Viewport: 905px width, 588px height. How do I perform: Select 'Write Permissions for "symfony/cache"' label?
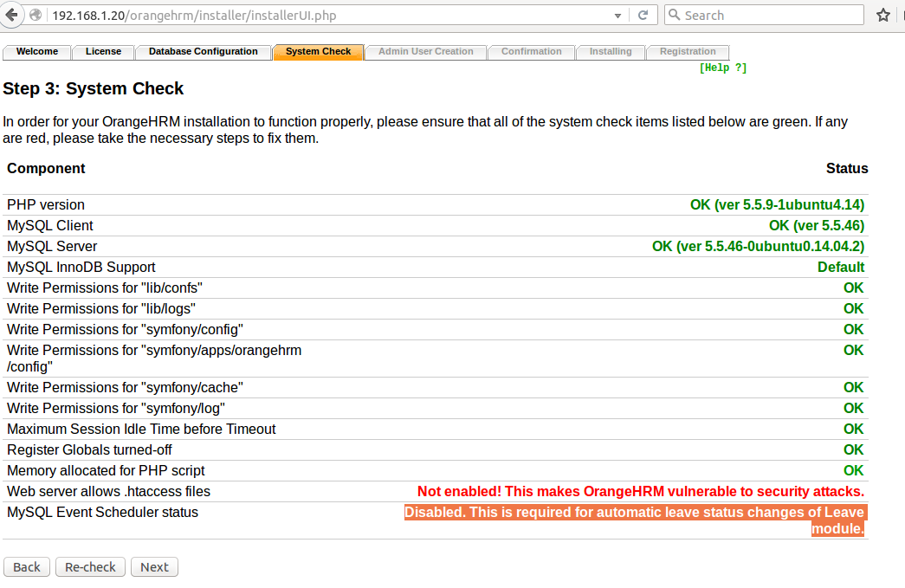click(x=125, y=387)
